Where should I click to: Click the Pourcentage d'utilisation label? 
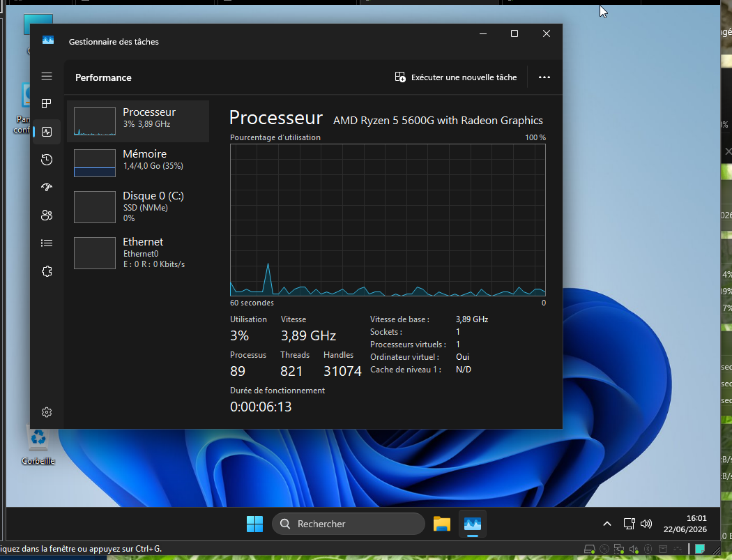275,137
